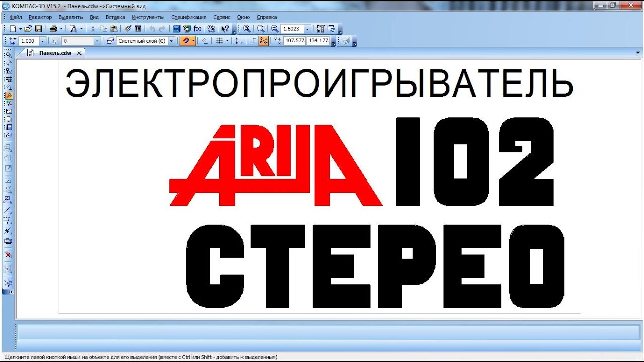The width and height of the screenshot is (644, 362).
Task: Open the Выделить menu
Action: pyautogui.click(x=71, y=17)
